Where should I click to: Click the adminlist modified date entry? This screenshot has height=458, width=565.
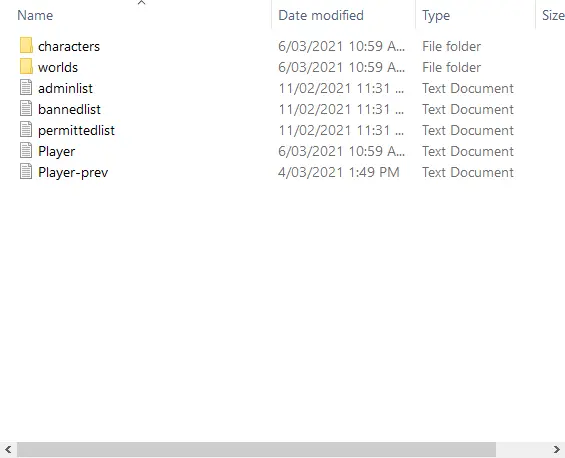(341, 88)
